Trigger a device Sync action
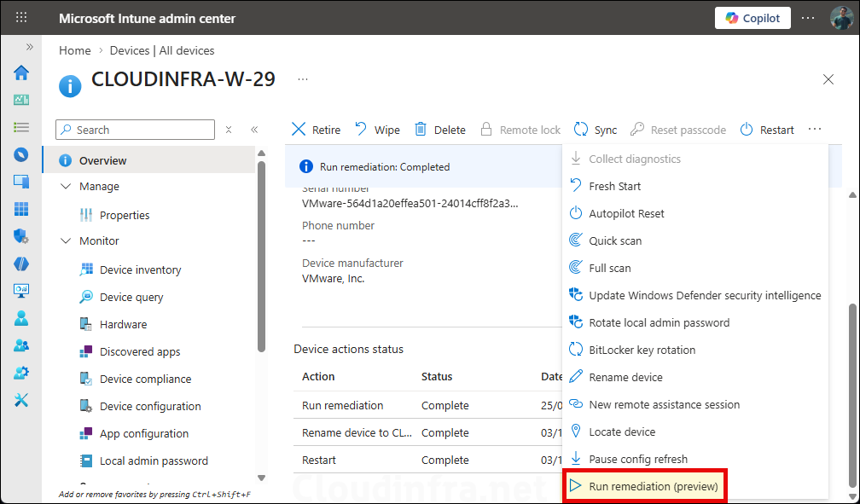 coord(596,129)
